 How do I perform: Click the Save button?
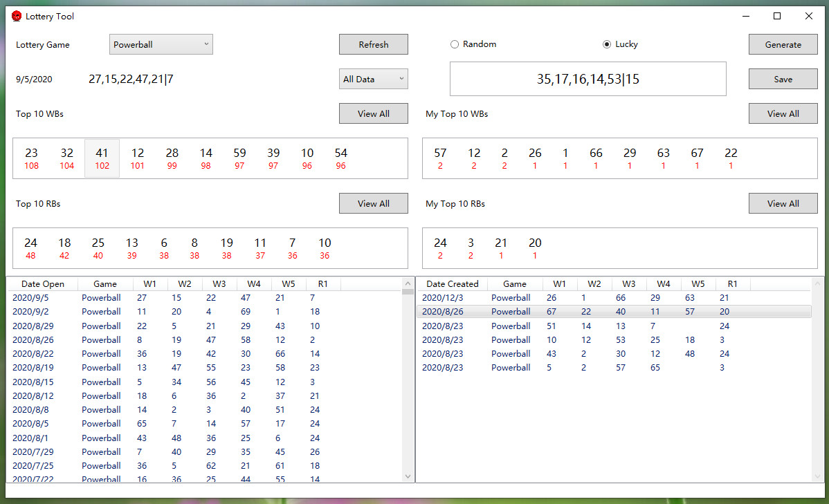pos(783,79)
